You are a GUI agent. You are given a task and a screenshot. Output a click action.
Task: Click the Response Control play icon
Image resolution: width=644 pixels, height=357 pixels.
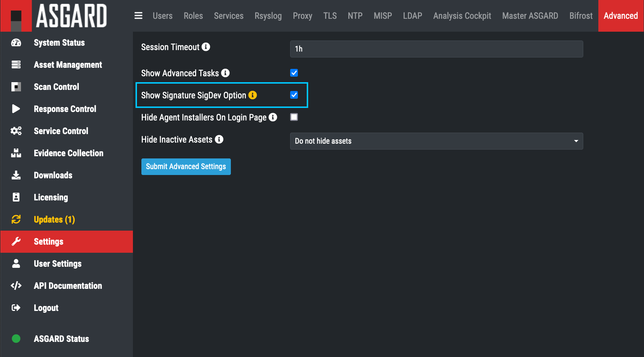click(16, 109)
